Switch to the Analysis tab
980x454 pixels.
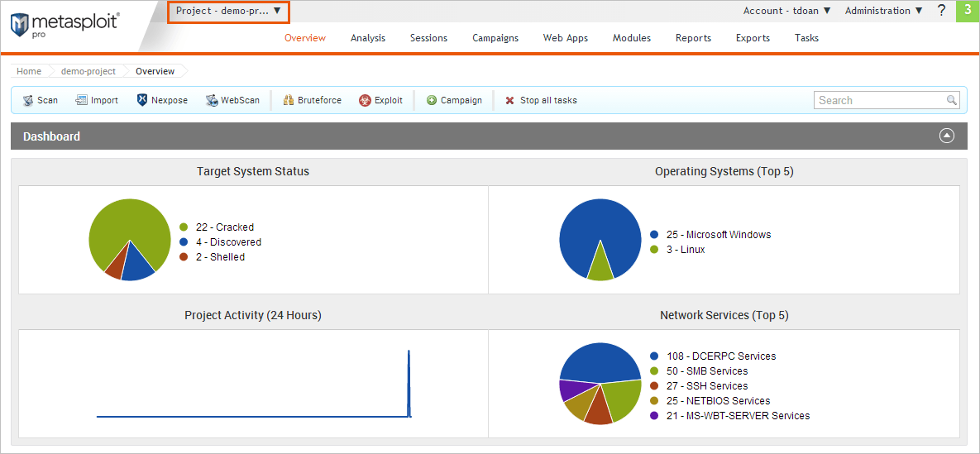368,38
